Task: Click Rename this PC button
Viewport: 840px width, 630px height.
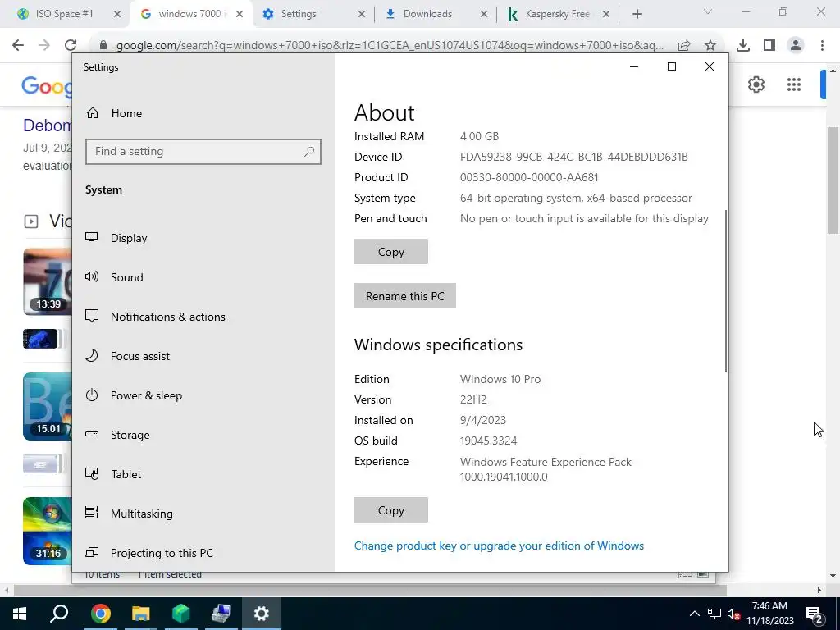Action: [x=405, y=295]
